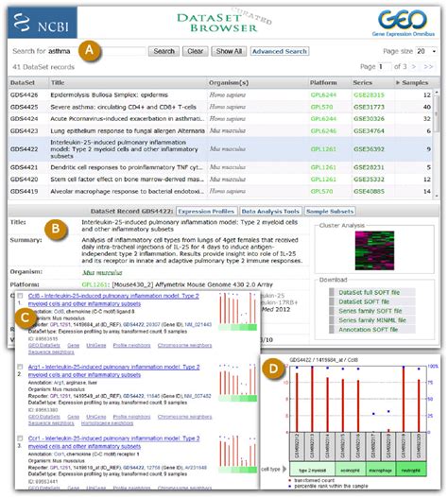Image resolution: width=448 pixels, height=498 pixels.
Task: Click icon beside Series family MINiML file
Action: pos(332,320)
